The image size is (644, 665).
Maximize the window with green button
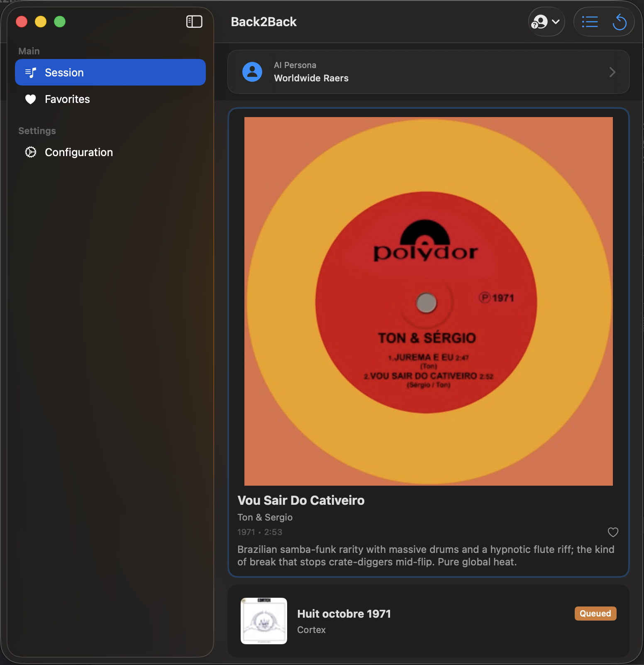tap(60, 22)
